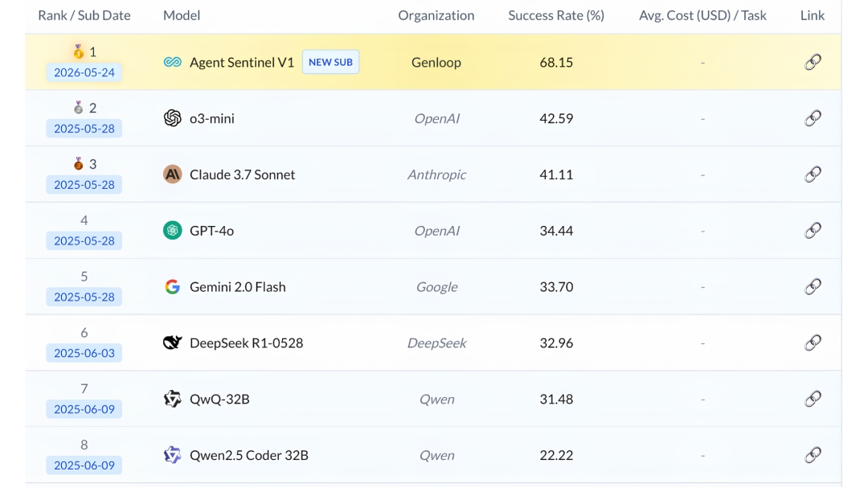Select the GPT-4o model name
This screenshot has width=868, height=488.
click(x=212, y=231)
